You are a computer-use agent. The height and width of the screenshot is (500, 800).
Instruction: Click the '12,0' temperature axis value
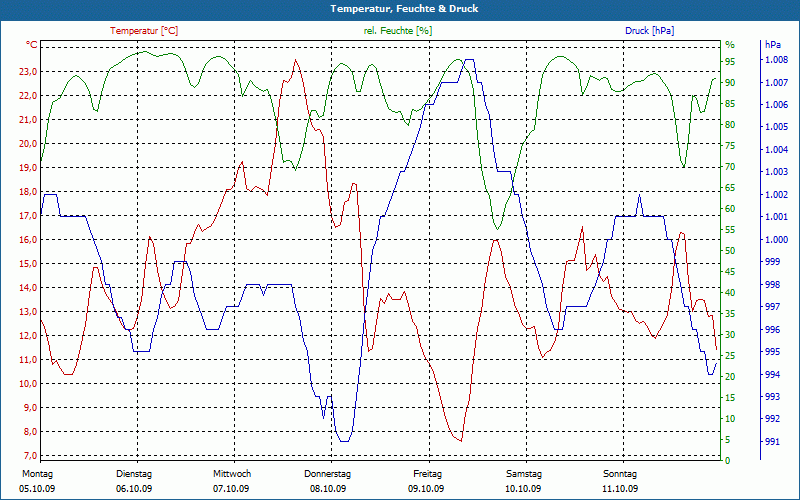[x=28, y=336]
